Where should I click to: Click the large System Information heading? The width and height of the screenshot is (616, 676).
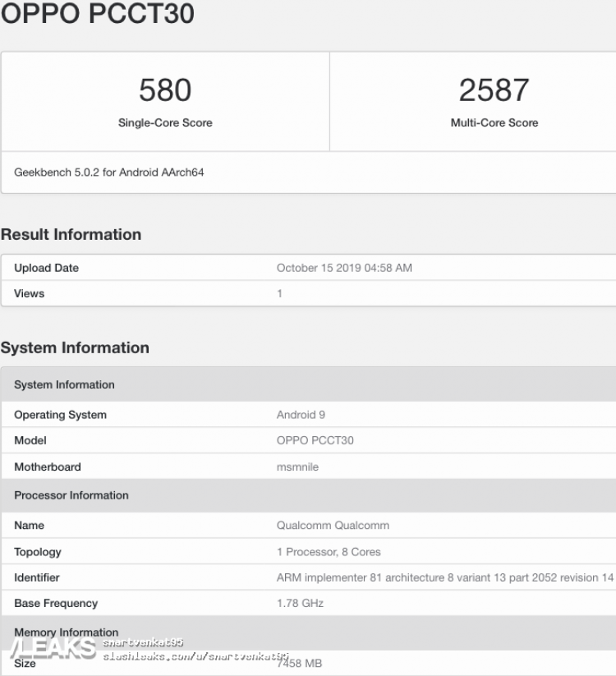coord(75,348)
